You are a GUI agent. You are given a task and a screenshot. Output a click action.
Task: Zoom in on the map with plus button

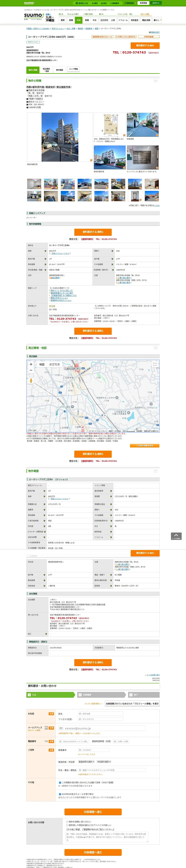point(31,364)
